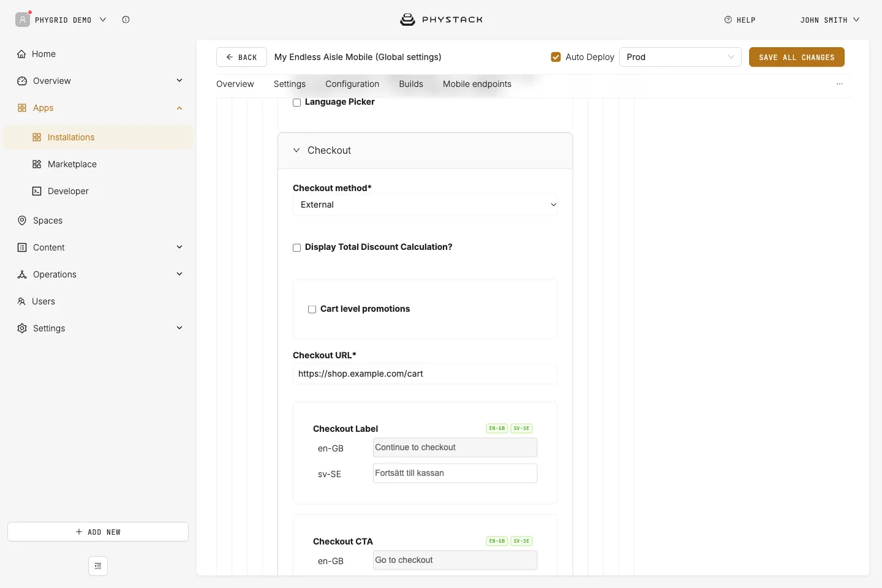Viewport: 882px width, 588px height.
Task: Switch to the Settings tab
Action: pos(290,84)
